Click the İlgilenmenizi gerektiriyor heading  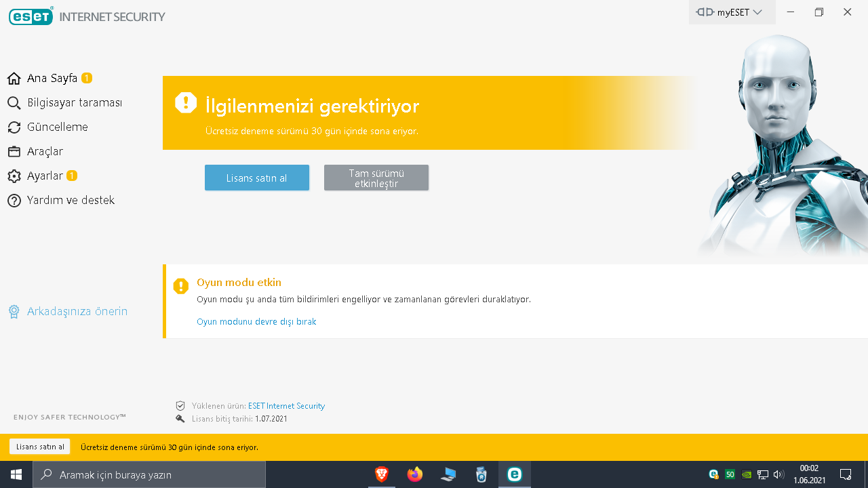[312, 106]
